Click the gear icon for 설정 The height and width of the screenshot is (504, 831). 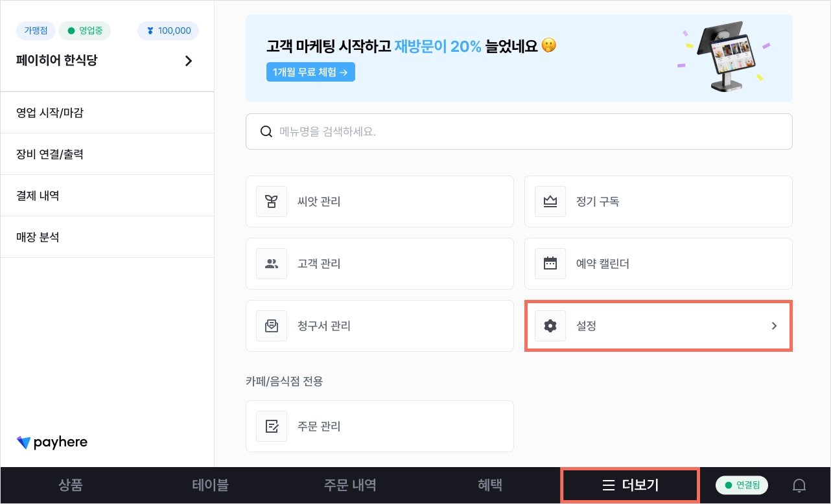coord(550,326)
